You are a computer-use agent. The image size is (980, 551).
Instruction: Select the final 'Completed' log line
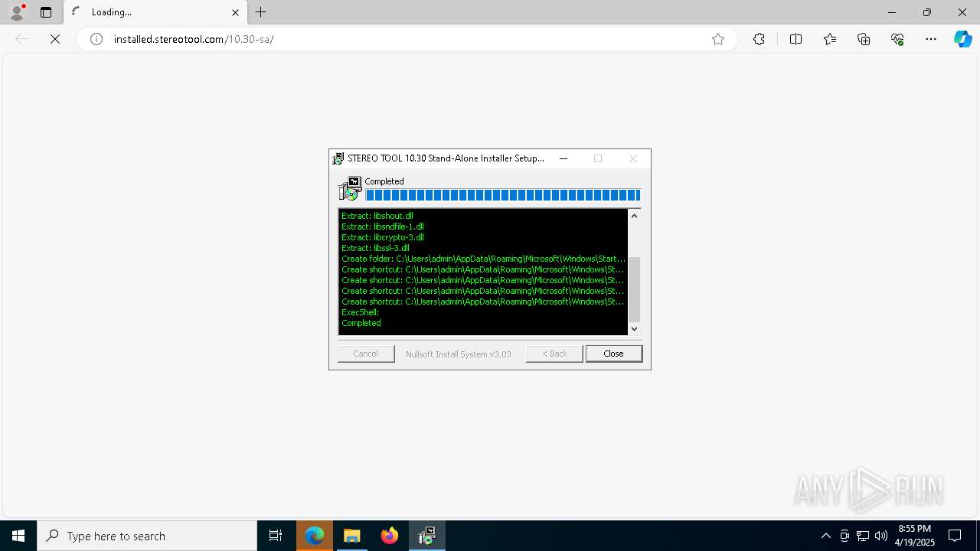coord(361,323)
